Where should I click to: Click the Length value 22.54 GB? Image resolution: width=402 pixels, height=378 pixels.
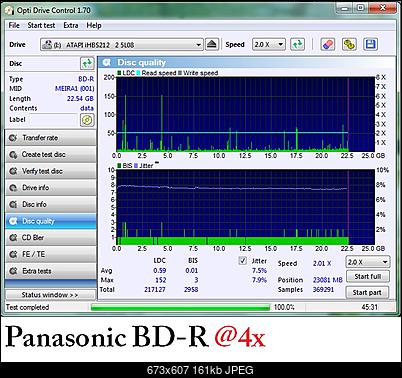80,99
